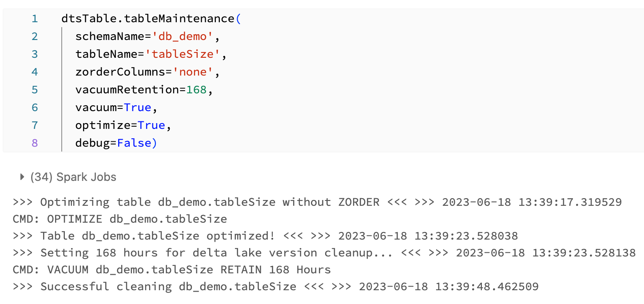Select line number 8 in gutter
Viewport: 644px width, 304px height.
(35, 143)
